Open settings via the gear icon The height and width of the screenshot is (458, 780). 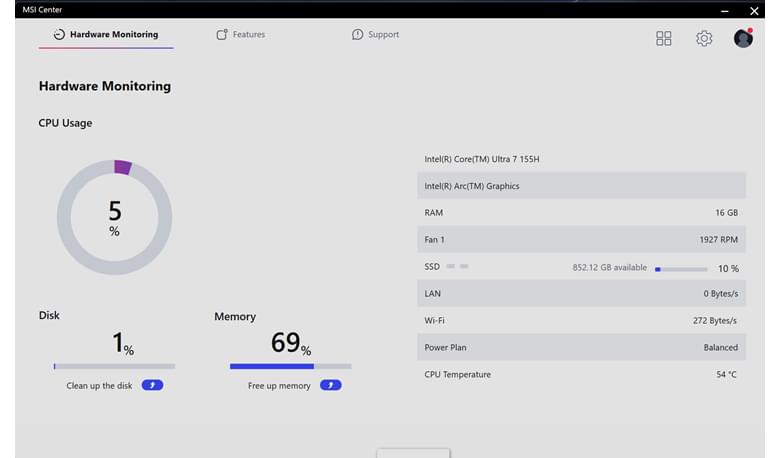tap(704, 38)
